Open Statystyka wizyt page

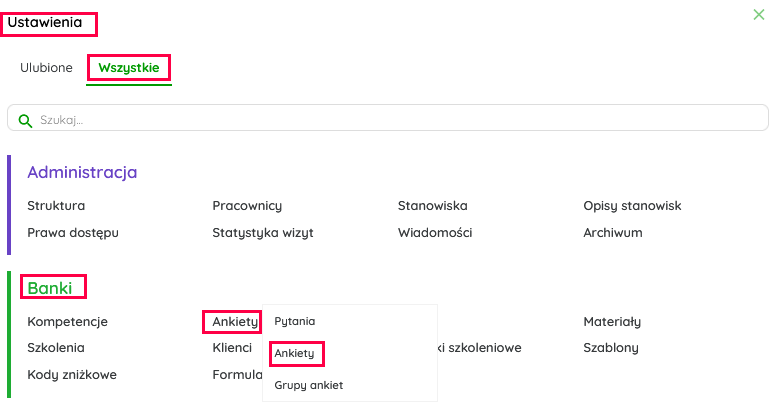pos(262,233)
